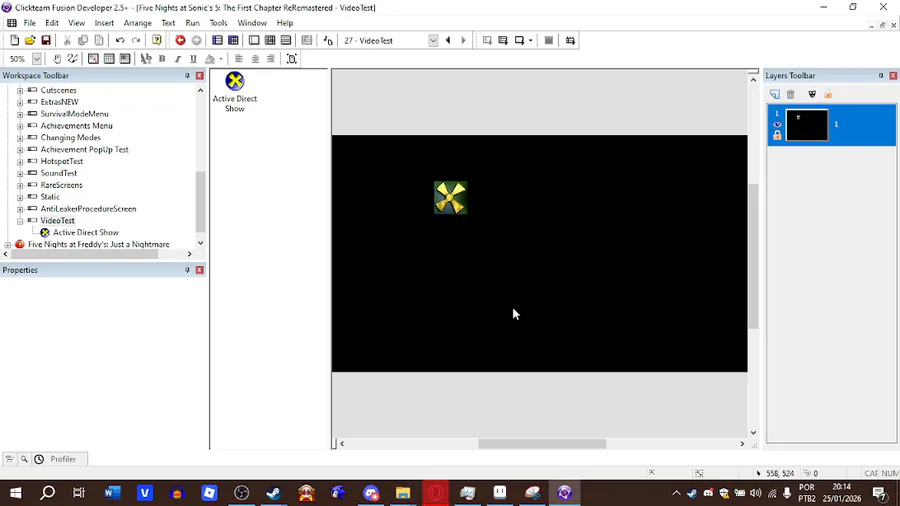Close the Properties panel
The height and width of the screenshot is (506, 900).
pyautogui.click(x=200, y=270)
